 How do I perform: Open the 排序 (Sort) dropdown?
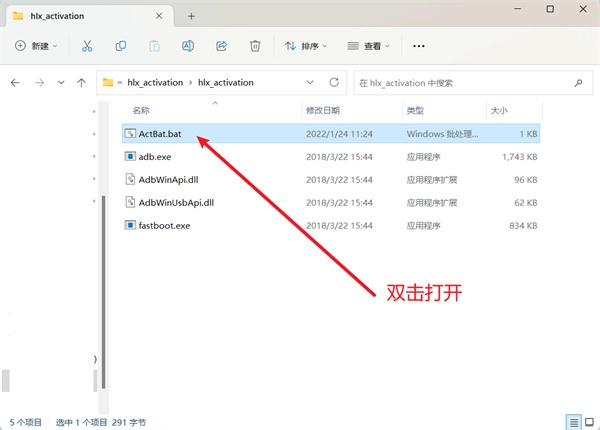[305, 46]
